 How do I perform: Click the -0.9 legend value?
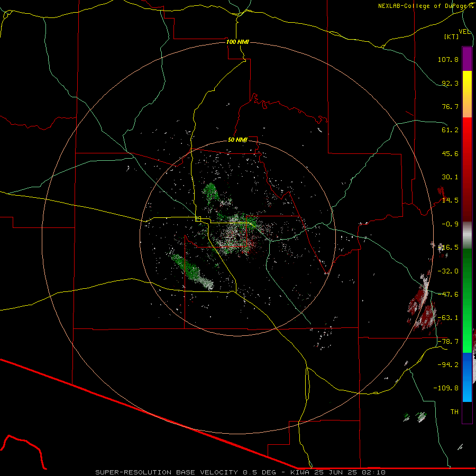click(450, 224)
